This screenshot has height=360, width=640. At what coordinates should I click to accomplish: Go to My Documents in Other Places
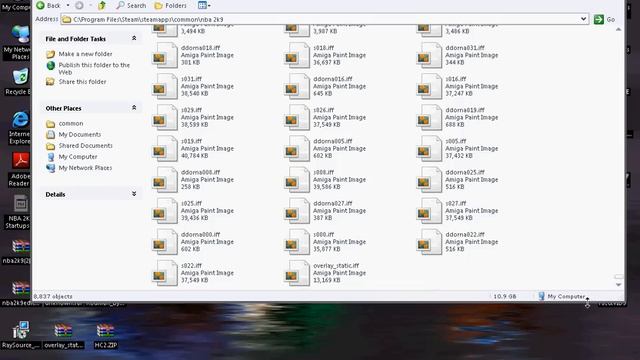click(x=80, y=134)
